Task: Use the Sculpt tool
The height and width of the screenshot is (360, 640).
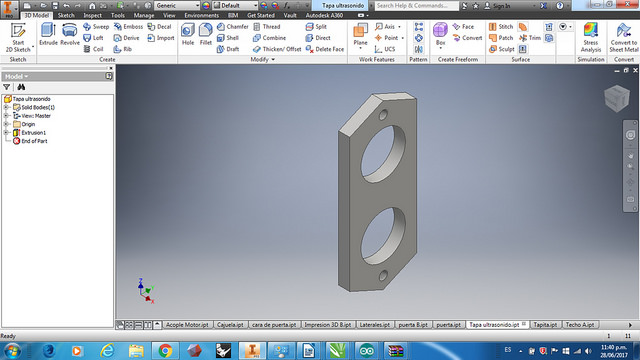Action: click(x=502, y=49)
